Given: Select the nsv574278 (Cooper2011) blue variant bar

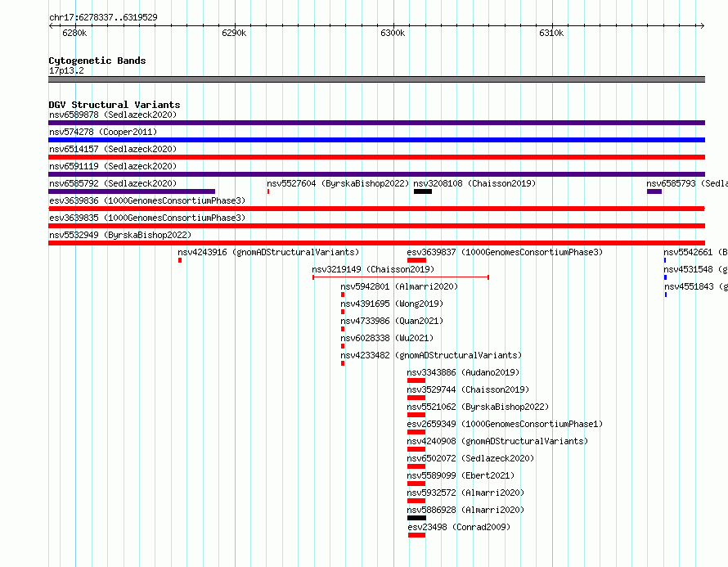Looking at the screenshot, I should click(x=376, y=140).
